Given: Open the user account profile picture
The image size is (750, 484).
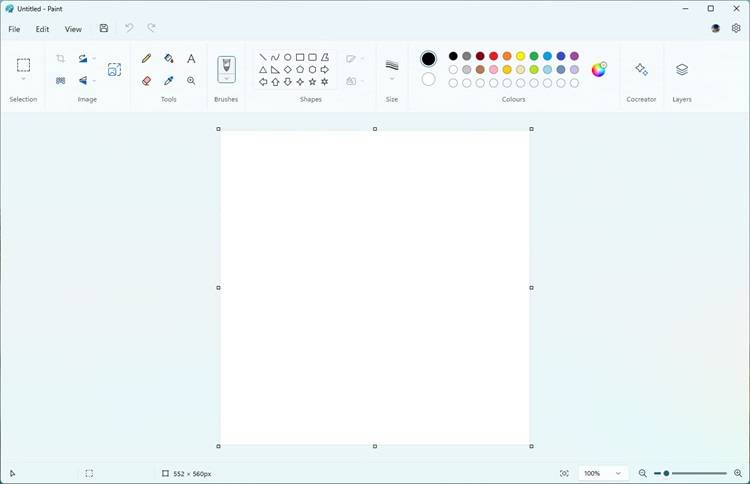Looking at the screenshot, I should point(715,28).
